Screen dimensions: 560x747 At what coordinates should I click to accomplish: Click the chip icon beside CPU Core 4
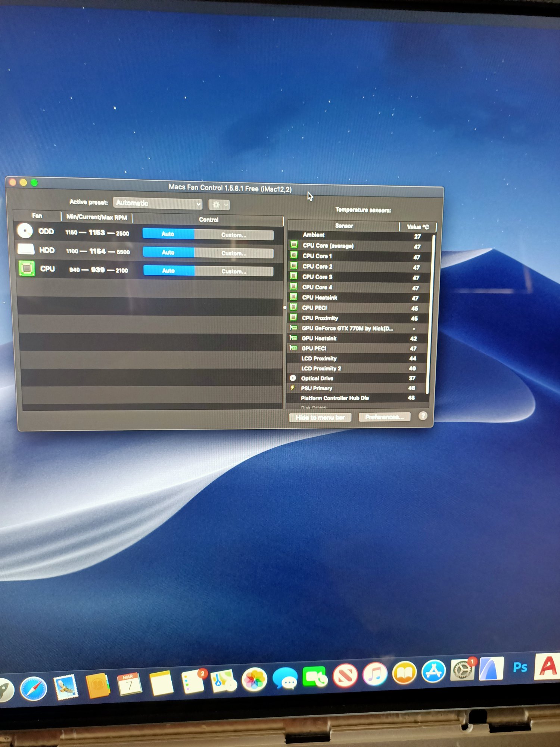coord(294,286)
